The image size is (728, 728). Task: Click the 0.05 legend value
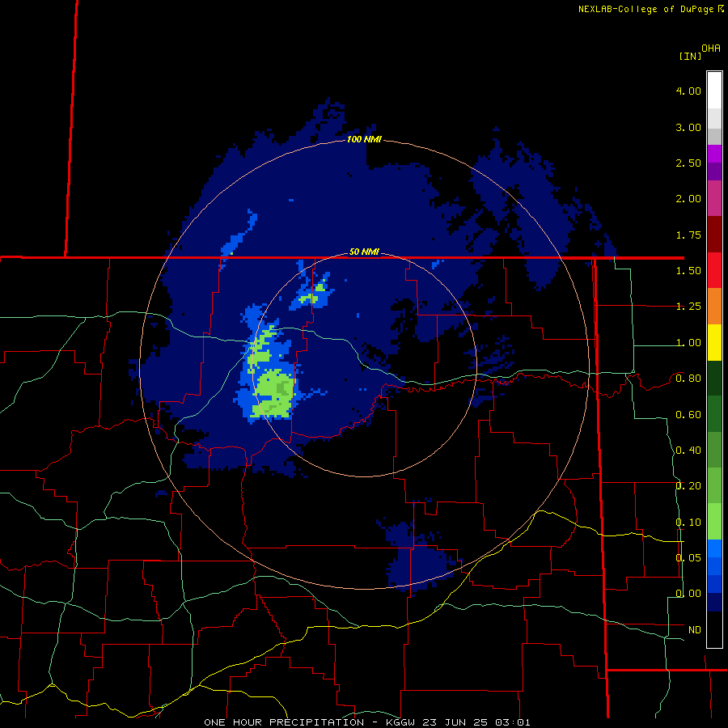(x=688, y=557)
